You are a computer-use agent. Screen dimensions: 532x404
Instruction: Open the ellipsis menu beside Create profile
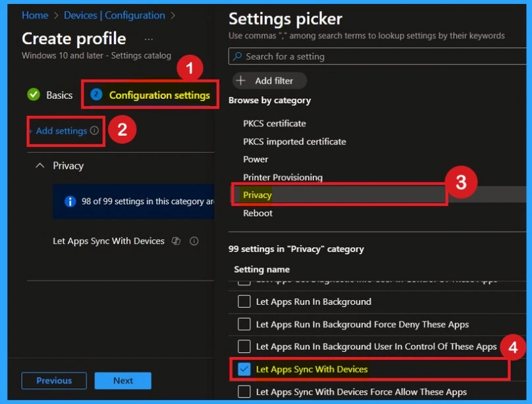(x=149, y=39)
